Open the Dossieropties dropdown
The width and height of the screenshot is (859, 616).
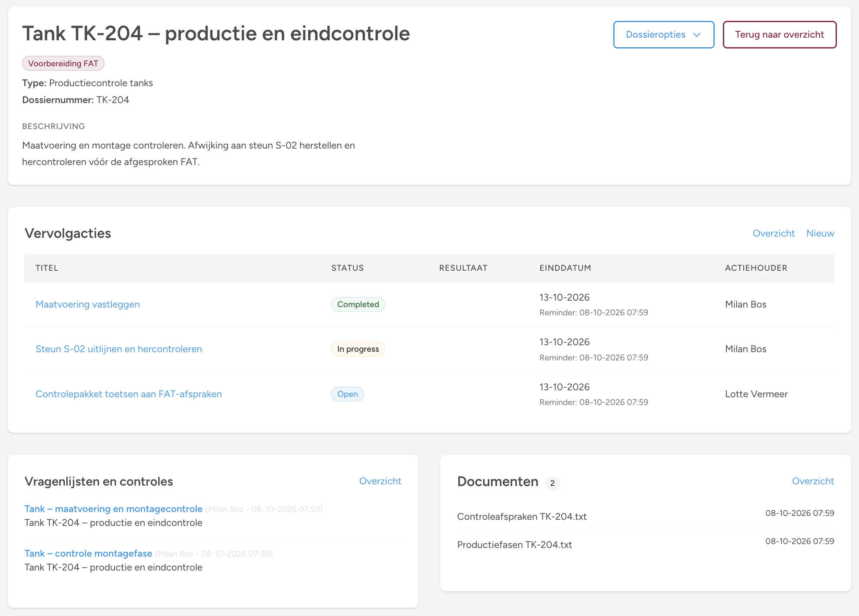pyautogui.click(x=664, y=35)
